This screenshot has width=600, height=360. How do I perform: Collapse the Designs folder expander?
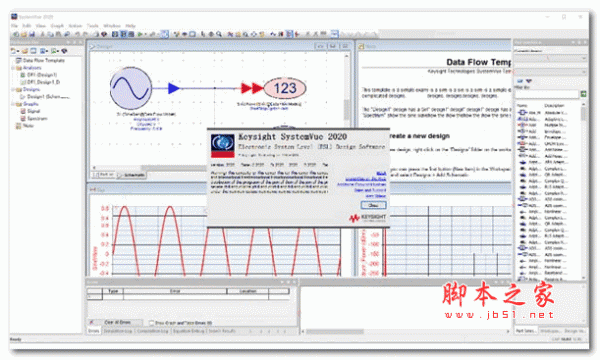point(13,90)
